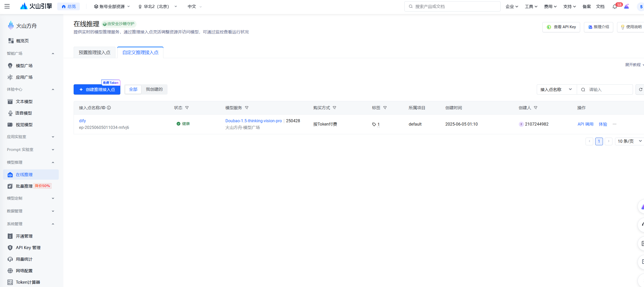Open Token计算器 in the sidebar
644x287 pixels.
point(28,282)
